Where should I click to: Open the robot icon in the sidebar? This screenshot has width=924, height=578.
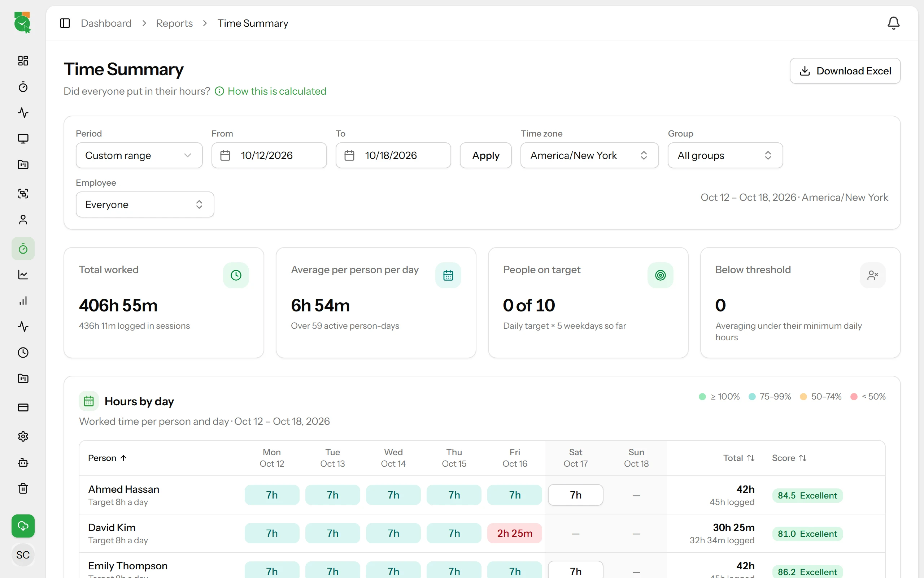pyautogui.click(x=23, y=462)
